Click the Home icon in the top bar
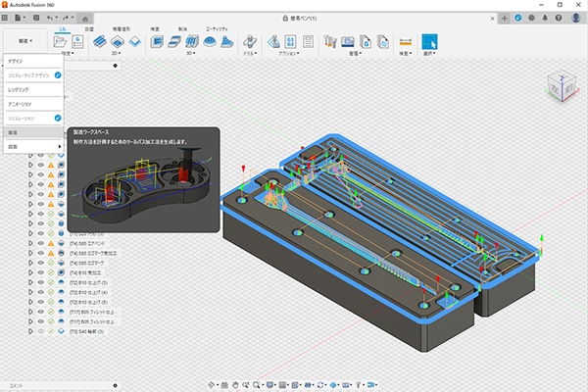The height and width of the screenshot is (392, 588). pos(84,18)
